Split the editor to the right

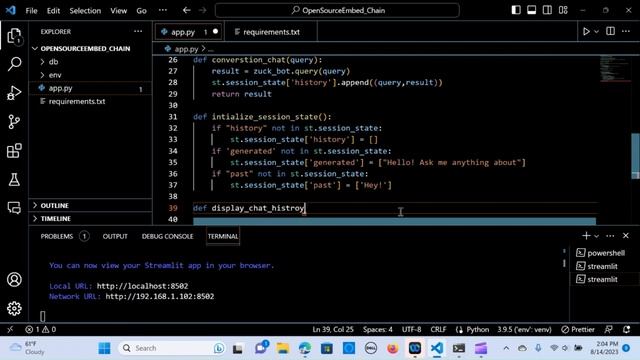pyautogui.click(x=610, y=31)
